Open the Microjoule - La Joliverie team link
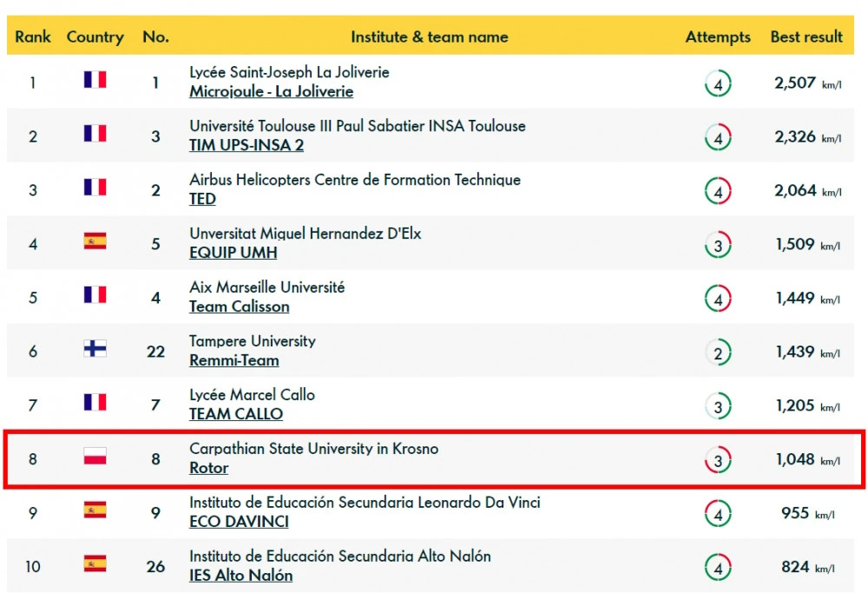 [x=271, y=91]
